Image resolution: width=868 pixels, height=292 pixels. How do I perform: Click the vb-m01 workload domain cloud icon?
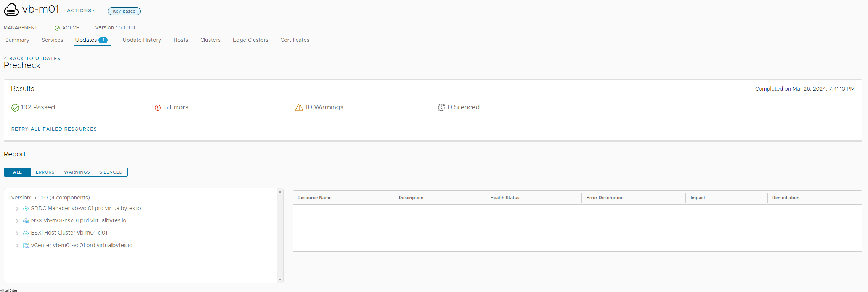pyautogui.click(x=11, y=10)
